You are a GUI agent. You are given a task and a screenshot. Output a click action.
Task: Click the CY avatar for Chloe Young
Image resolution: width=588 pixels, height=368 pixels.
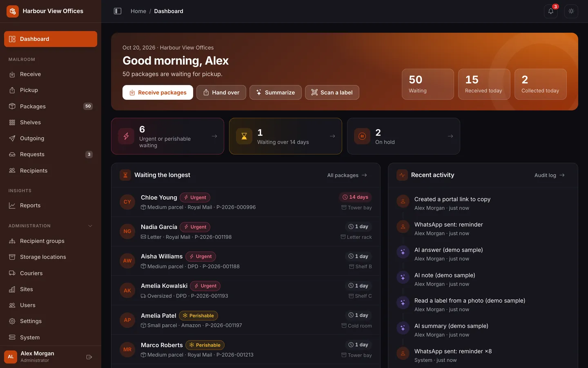pos(127,202)
